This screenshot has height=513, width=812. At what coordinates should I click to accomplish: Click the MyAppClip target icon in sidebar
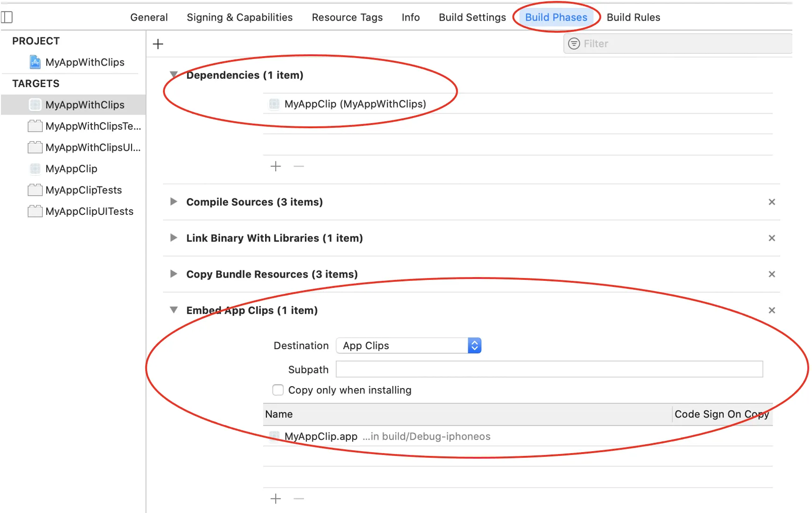click(35, 169)
